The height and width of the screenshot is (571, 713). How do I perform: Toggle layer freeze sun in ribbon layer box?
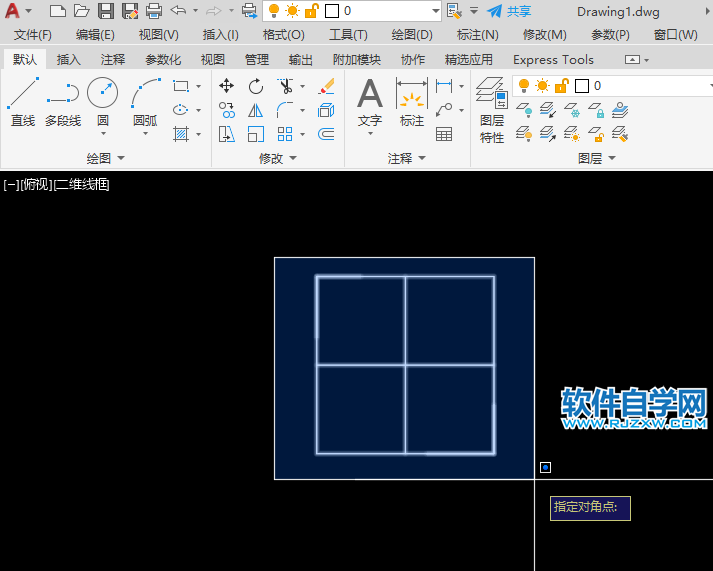(x=542, y=85)
